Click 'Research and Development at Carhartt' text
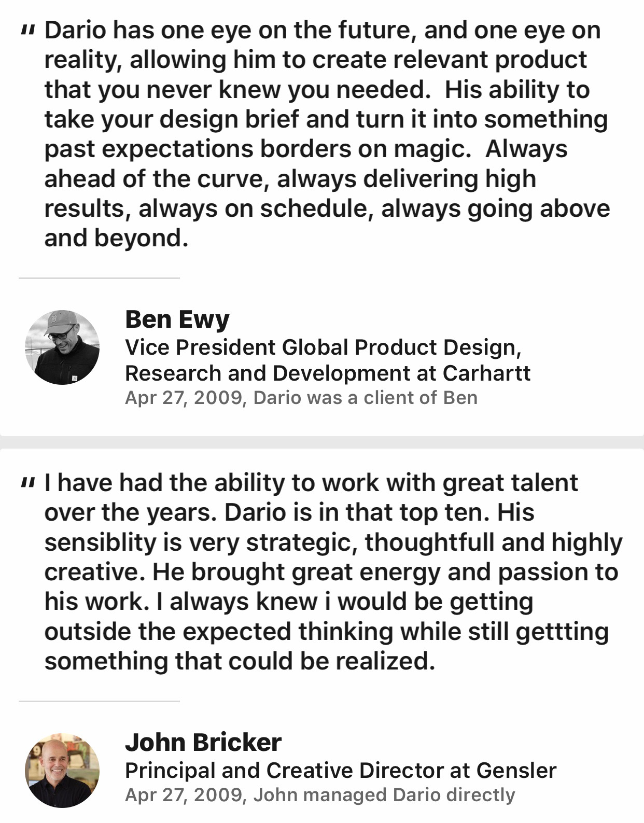Screen dimensions: 644x823 (x=328, y=373)
